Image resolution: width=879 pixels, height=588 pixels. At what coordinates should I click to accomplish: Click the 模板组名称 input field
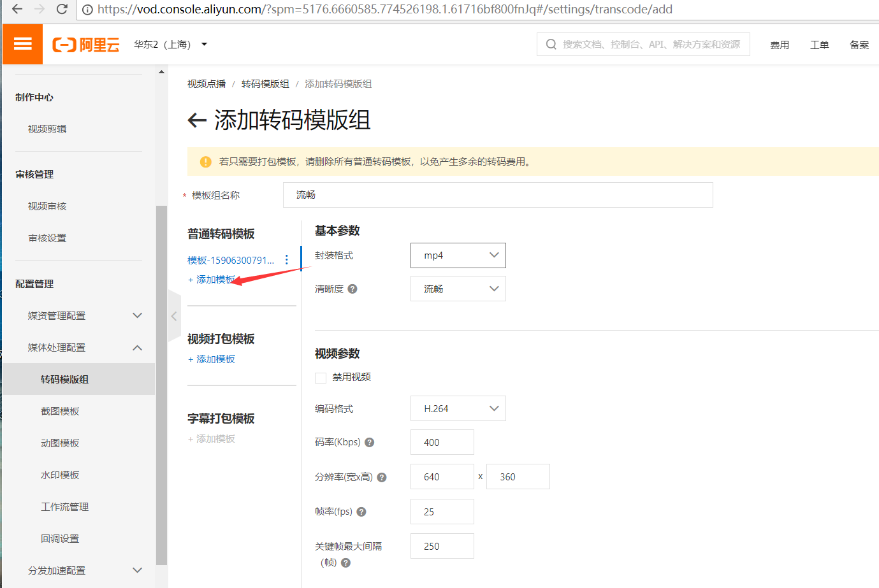498,194
